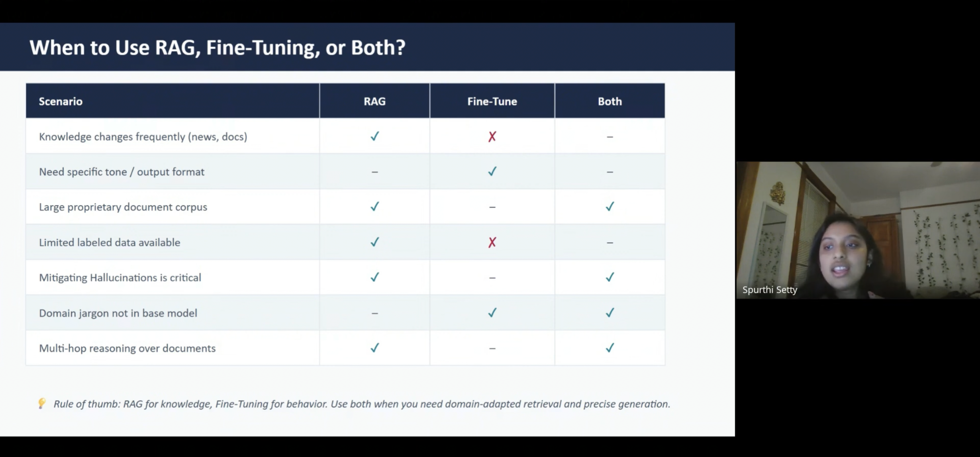This screenshot has height=457, width=980.
Task: Click Both checkmark for Mitigating Hallucinations row
Action: click(x=610, y=277)
